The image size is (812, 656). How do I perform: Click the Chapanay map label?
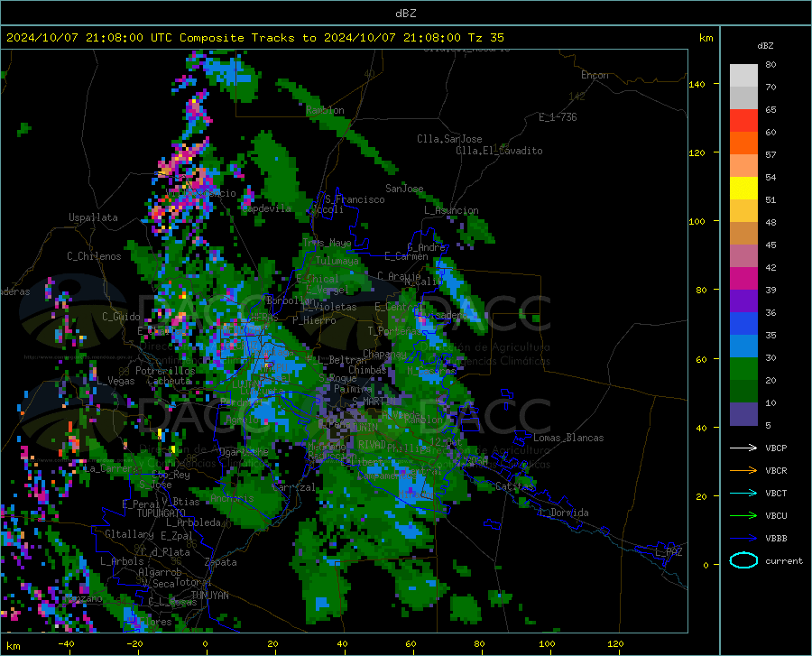tap(384, 354)
